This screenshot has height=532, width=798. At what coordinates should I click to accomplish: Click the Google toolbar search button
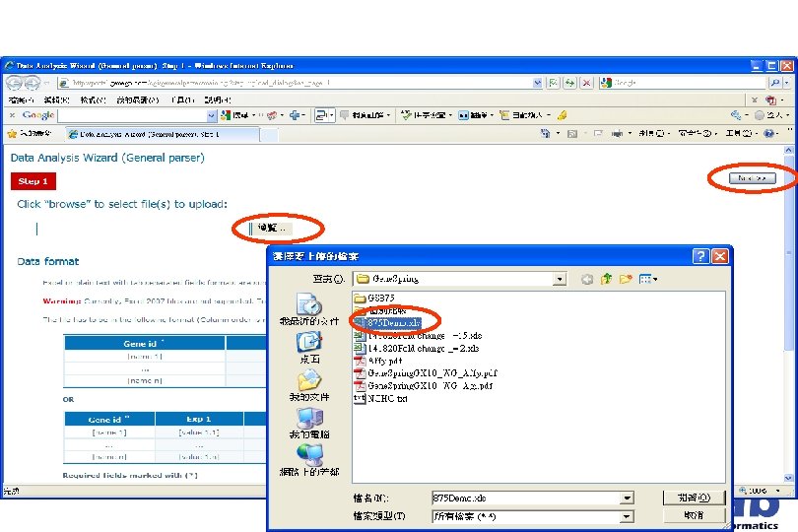tap(235, 115)
